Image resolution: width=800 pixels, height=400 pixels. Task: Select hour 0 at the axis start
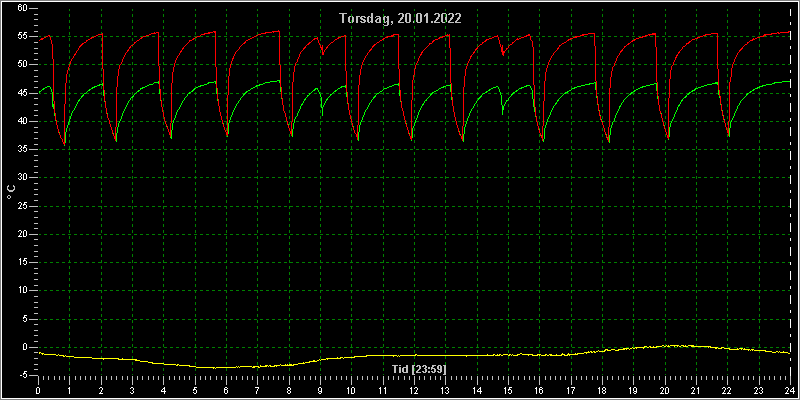coord(38,390)
